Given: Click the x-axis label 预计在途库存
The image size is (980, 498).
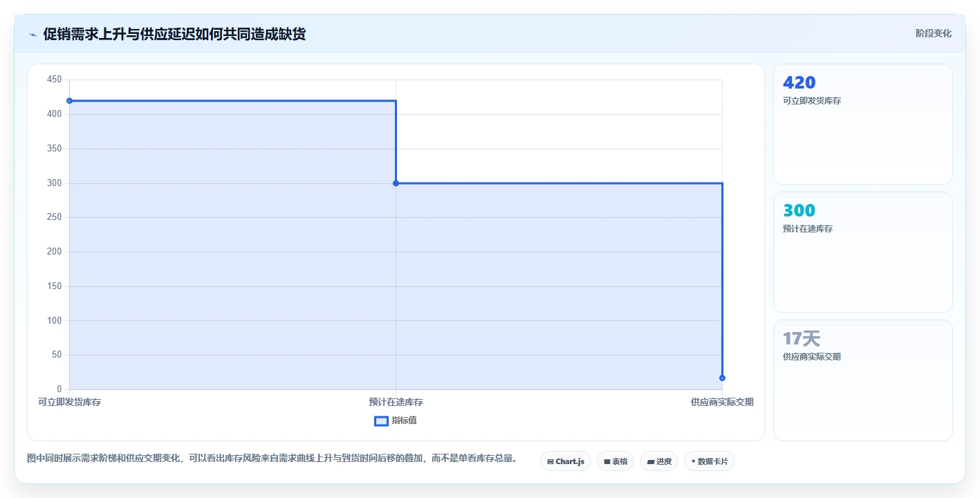Looking at the screenshot, I should 396,402.
